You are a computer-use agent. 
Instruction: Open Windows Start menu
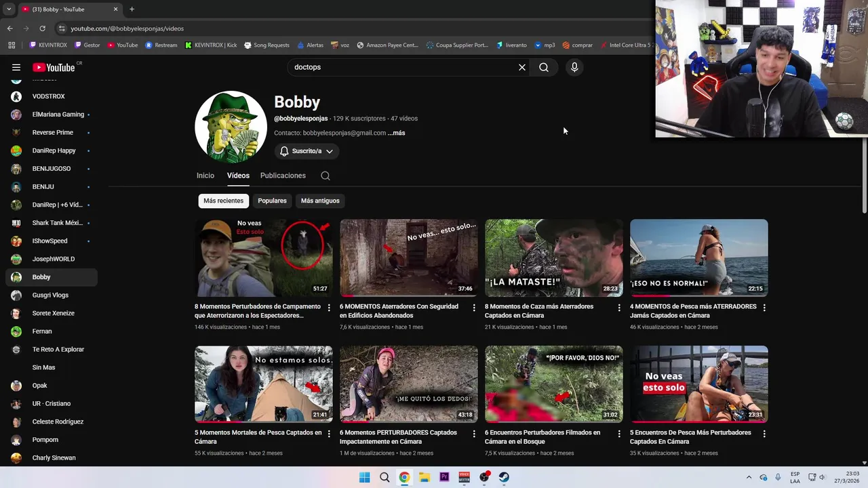(364, 477)
